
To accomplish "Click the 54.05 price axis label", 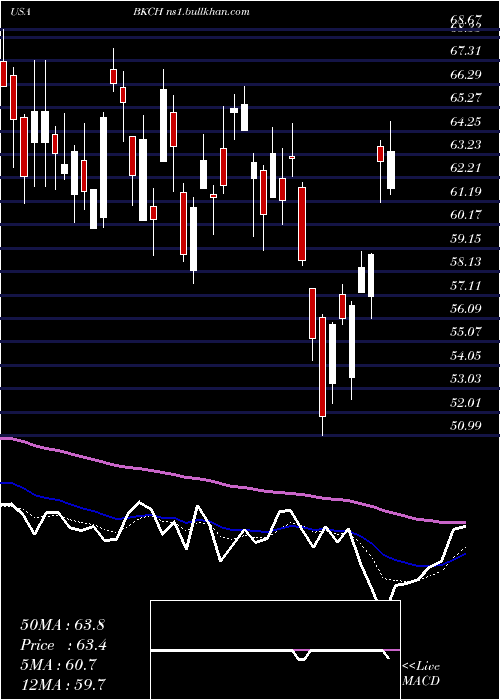I will coord(465,356).
